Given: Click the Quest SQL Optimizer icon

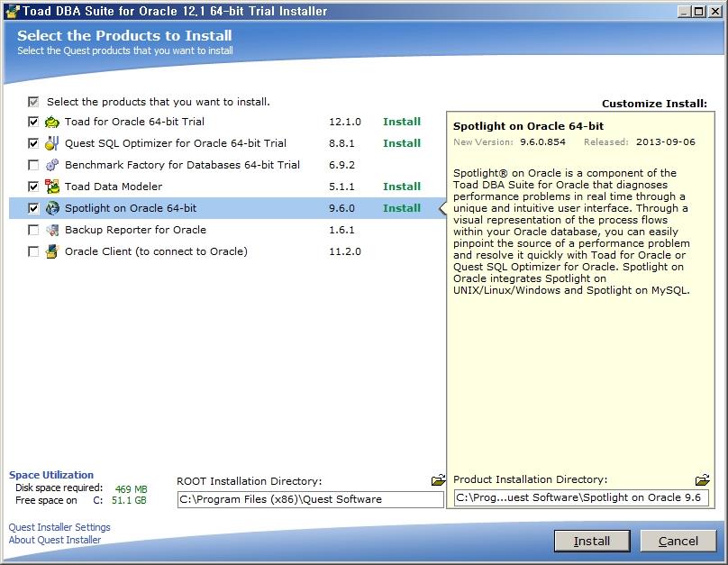Looking at the screenshot, I should 52,143.
